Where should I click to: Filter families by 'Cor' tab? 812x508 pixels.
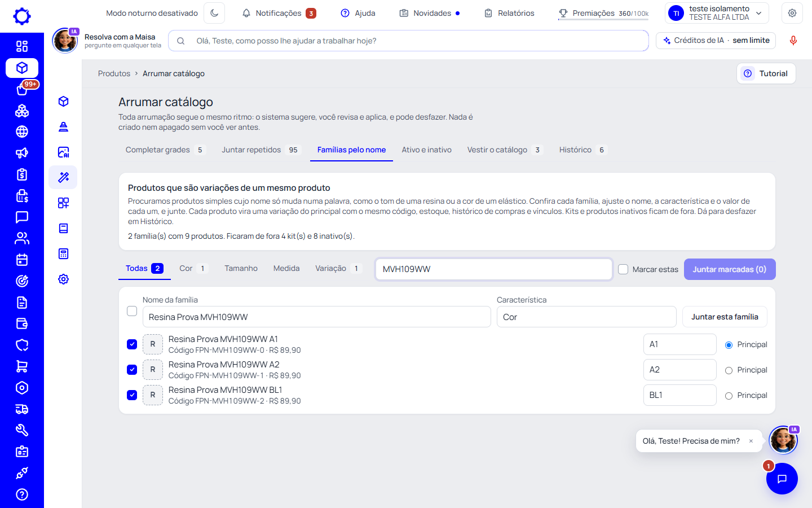point(193,268)
